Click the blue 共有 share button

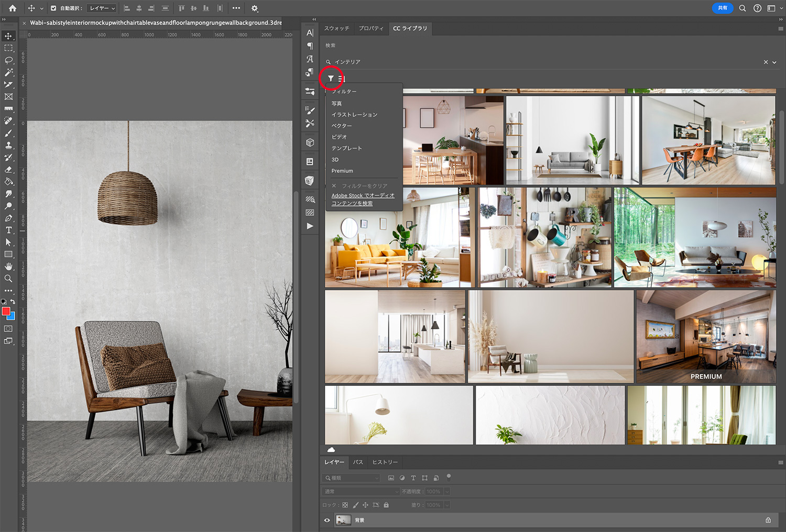[723, 8]
